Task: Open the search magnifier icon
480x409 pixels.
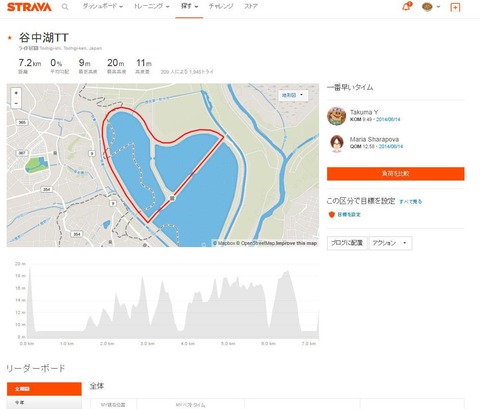Action: tap(65, 7)
